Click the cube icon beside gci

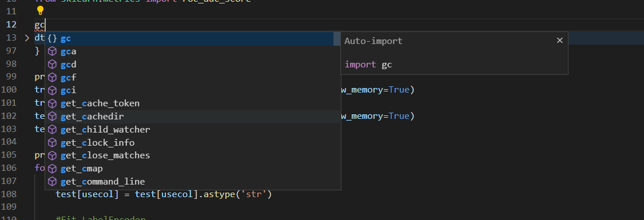click(x=52, y=90)
